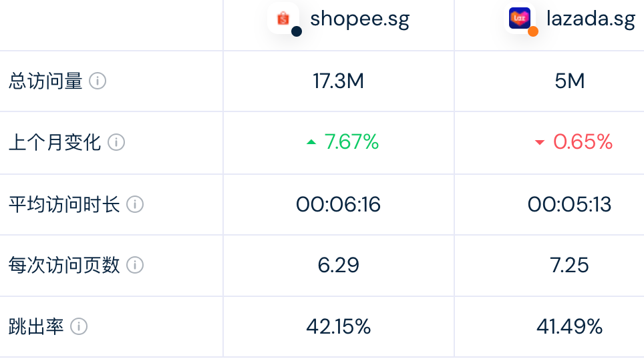This screenshot has height=363, width=644.
Task: Click info icon beside 跳出率
Action: pos(79,327)
